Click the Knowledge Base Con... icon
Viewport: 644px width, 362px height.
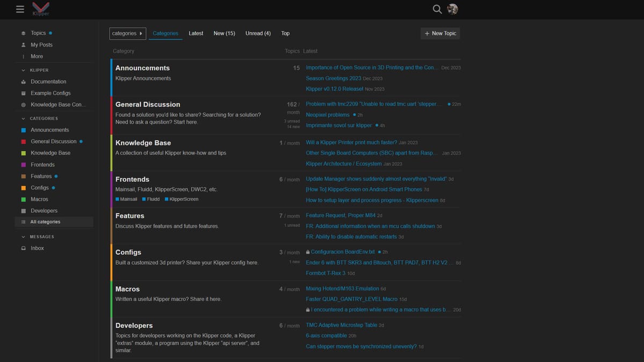click(23, 105)
